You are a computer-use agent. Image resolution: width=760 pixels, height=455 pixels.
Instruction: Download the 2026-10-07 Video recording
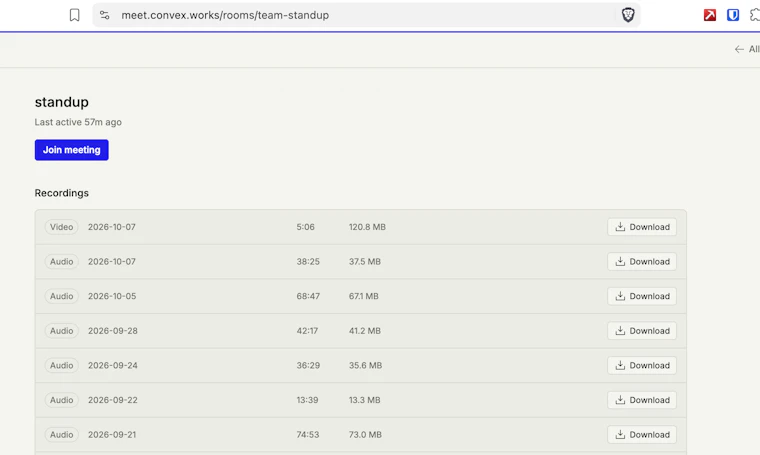[x=642, y=227]
